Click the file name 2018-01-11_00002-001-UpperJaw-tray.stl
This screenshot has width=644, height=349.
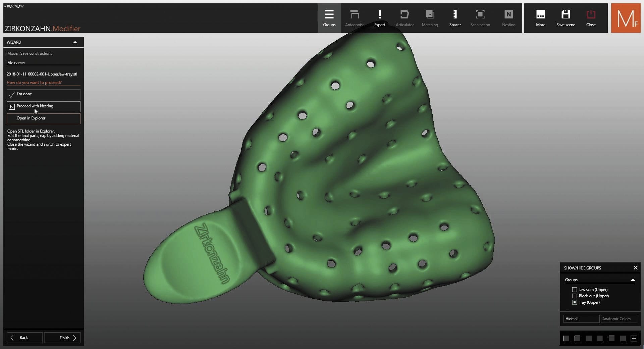pyautogui.click(x=42, y=74)
